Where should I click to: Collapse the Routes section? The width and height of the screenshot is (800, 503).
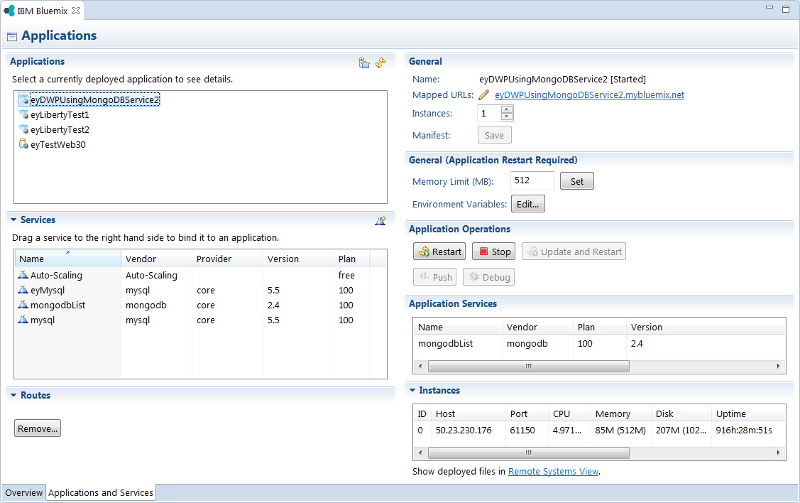(13, 395)
